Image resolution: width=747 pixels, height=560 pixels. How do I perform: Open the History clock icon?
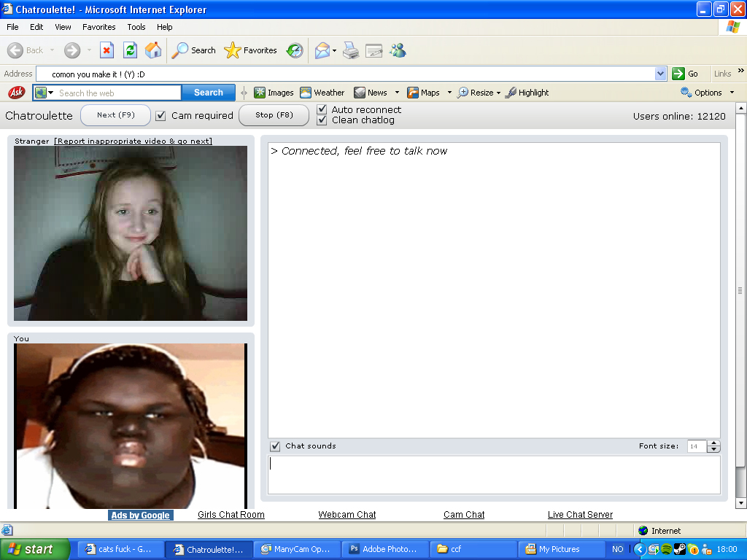pos(295,50)
